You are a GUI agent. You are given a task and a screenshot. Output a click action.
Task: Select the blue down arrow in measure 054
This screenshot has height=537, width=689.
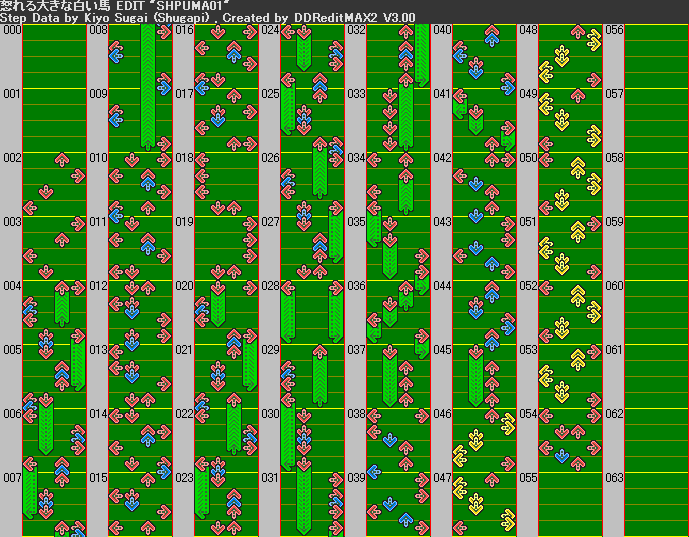coord(562,456)
